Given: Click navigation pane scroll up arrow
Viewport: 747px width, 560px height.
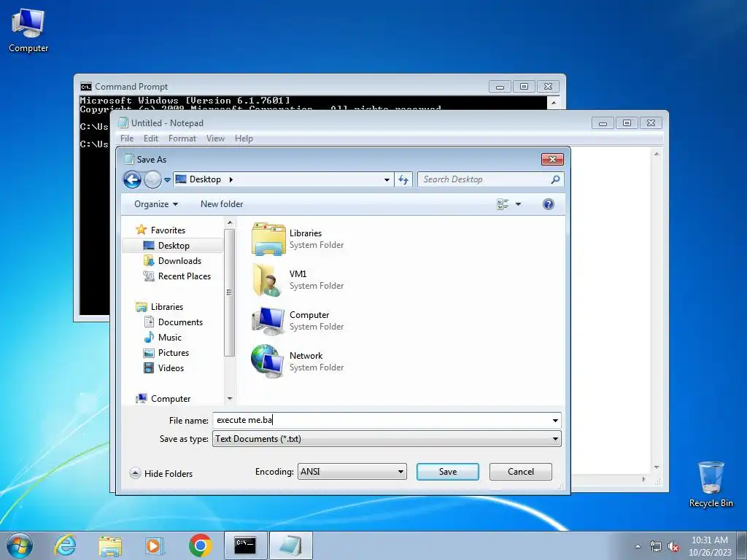Looking at the screenshot, I should click(230, 222).
